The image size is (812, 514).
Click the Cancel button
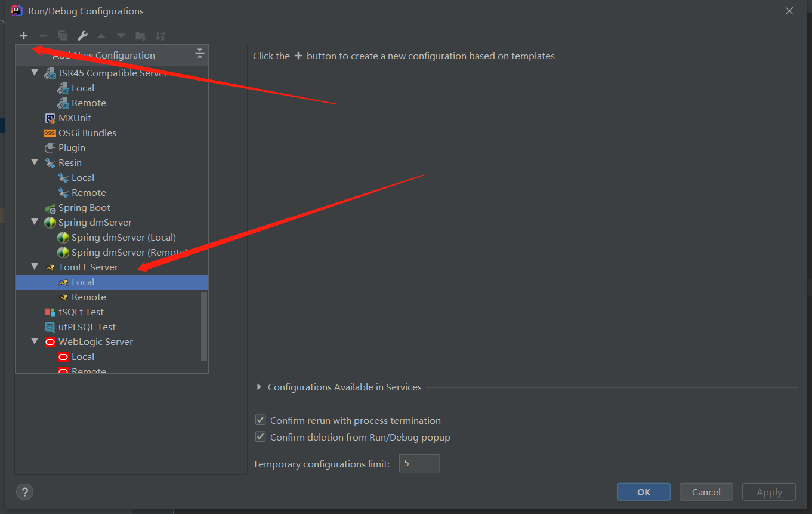coord(706,492)
